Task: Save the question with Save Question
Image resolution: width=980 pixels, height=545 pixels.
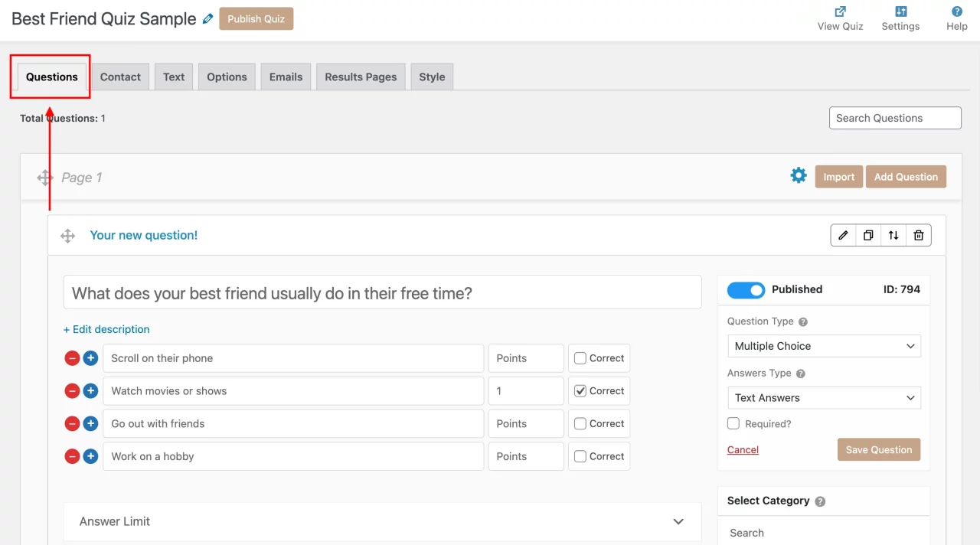Action: click(x=878, y=449)
